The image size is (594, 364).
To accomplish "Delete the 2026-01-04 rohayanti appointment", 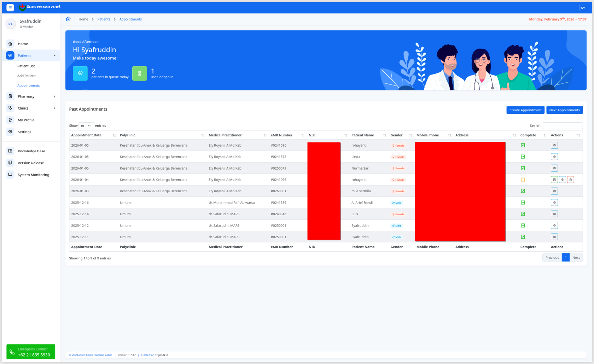I will [x=570, y=180].
